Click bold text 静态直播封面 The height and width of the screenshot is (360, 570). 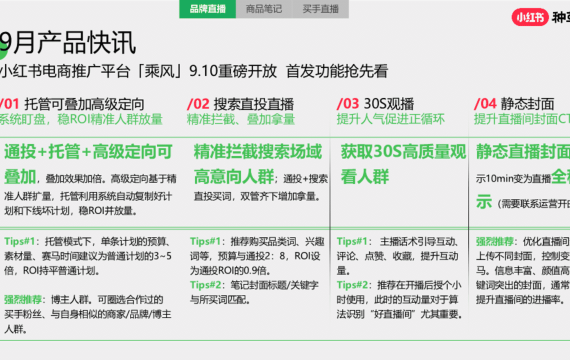pyautogui.click(x=523, y=152)
